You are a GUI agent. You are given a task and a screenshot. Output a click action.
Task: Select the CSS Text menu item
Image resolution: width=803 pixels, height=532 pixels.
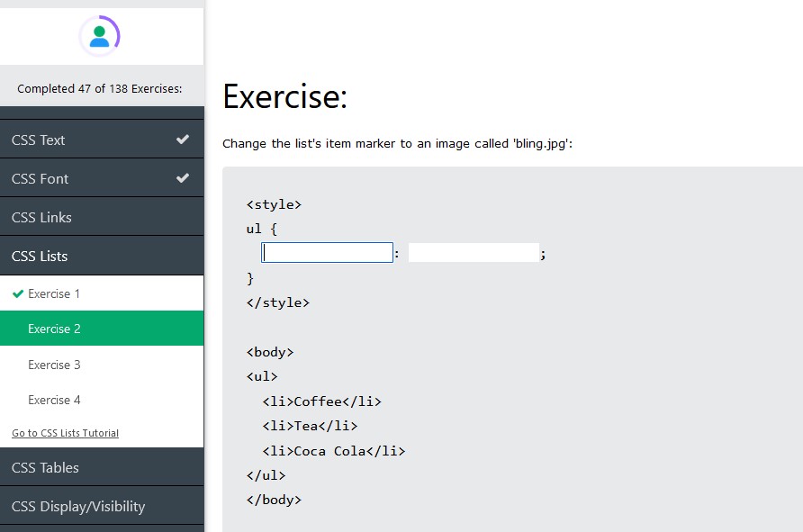[38, 140]
